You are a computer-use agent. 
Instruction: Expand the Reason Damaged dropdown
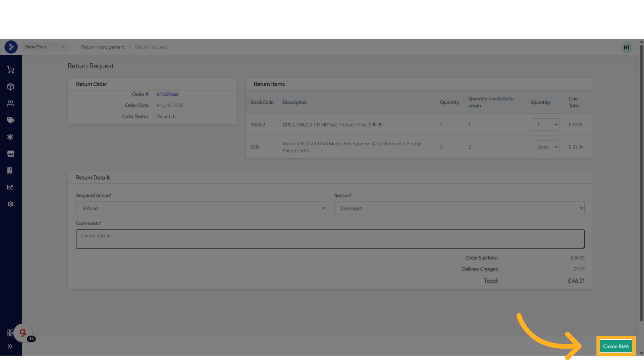point(459,208)
